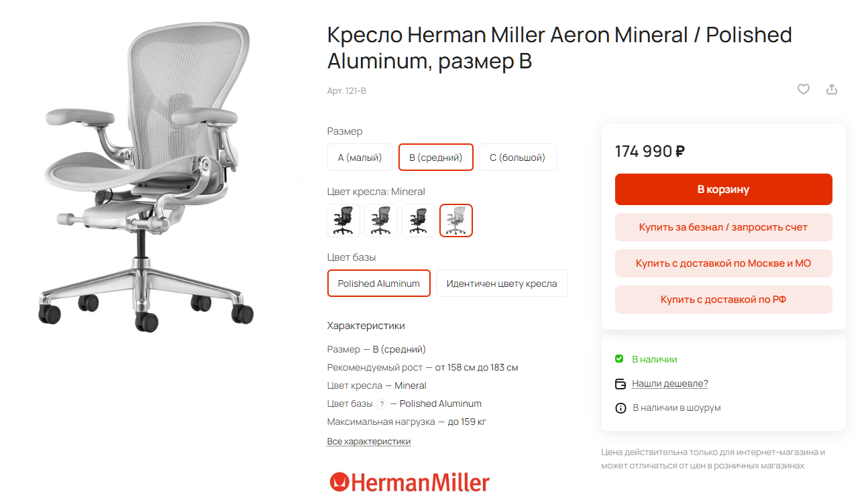Click the question mark next to Цвет базы
Image resolution: width=864 pixels, height=504 pixels.
[x=382, y=404]
